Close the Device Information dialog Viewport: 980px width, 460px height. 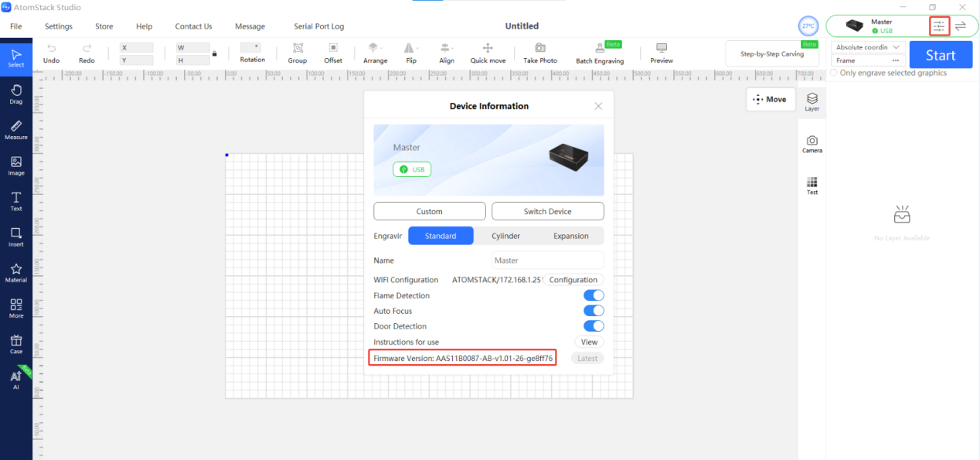(x=598, y=106)
